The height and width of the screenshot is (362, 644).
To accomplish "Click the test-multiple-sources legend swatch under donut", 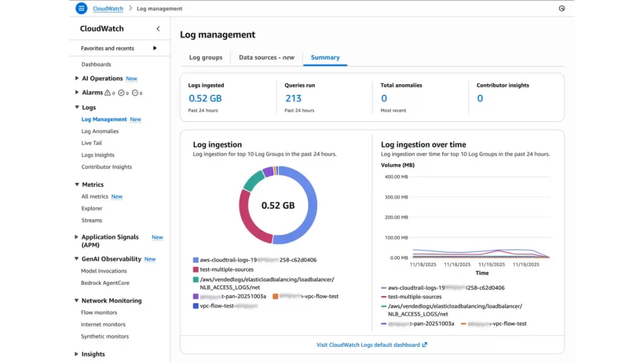I will tap(196, 269).
